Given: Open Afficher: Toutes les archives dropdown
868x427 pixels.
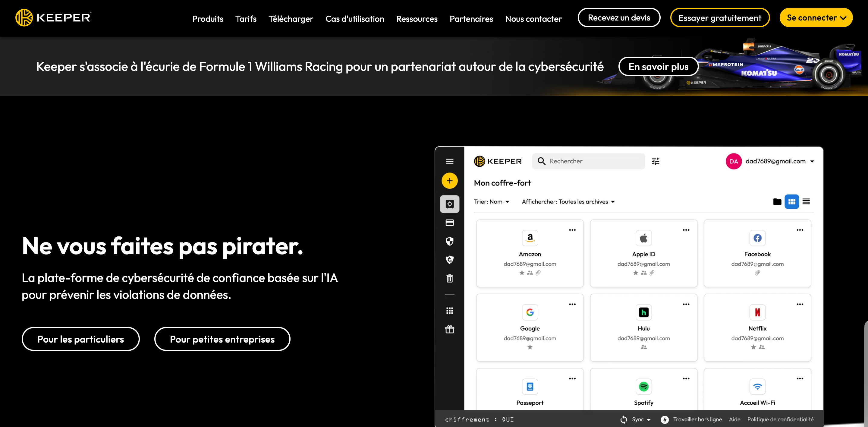Looking at the screenshot, I should pyautogui.click(x=568, y=202).
